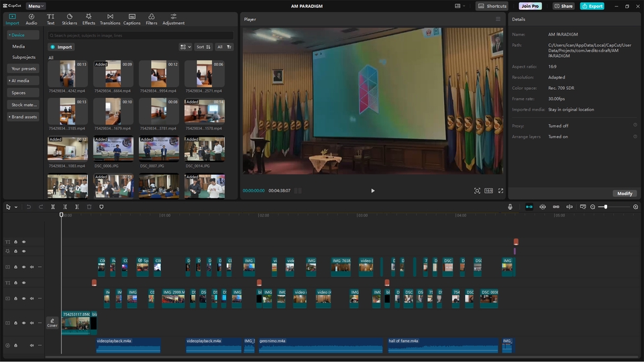Click the player full screen icon
Viewport: 644px width, 362px height.
[x=500, y=190]
